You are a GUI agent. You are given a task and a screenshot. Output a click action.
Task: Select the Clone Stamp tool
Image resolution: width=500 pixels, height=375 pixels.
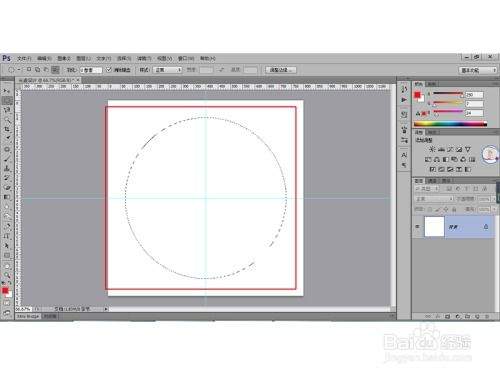(x=7, y=169)
